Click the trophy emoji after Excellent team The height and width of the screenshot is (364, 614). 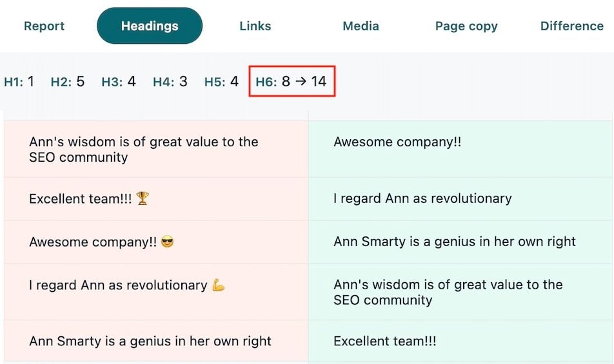143,198
